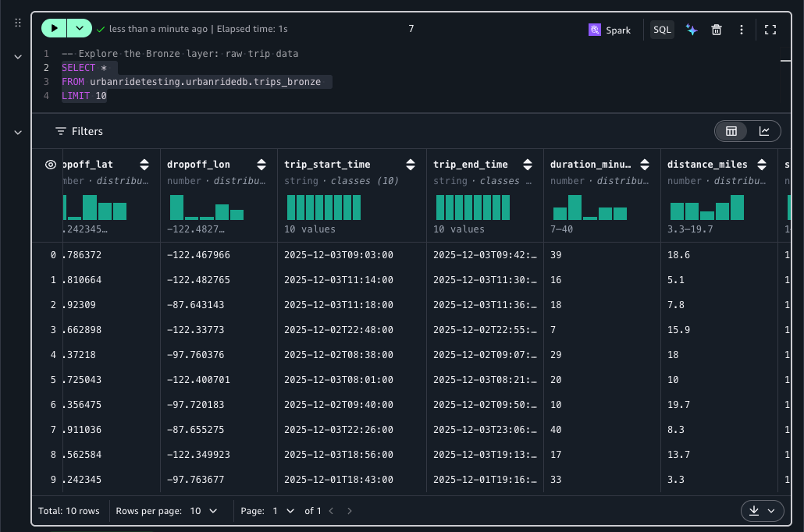
Task: Select cell -97.763677 in dropoff_lon
Action: click(x=195, y=479)
